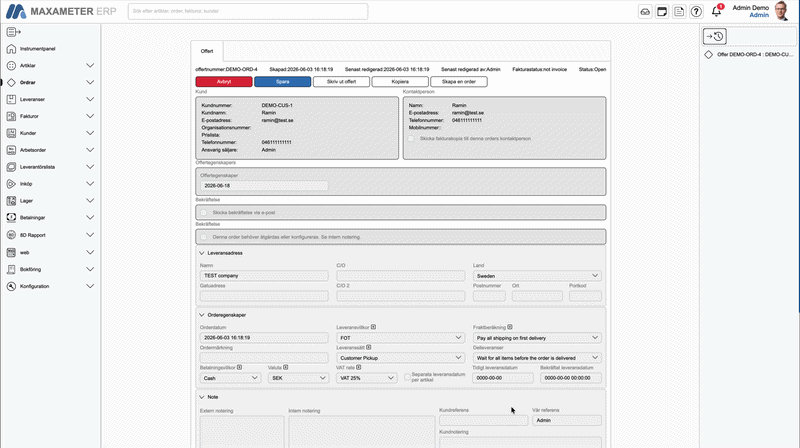800x448 pixels.
Task: Click the Artiklar sidebar icon
Action: coord(11,66)
